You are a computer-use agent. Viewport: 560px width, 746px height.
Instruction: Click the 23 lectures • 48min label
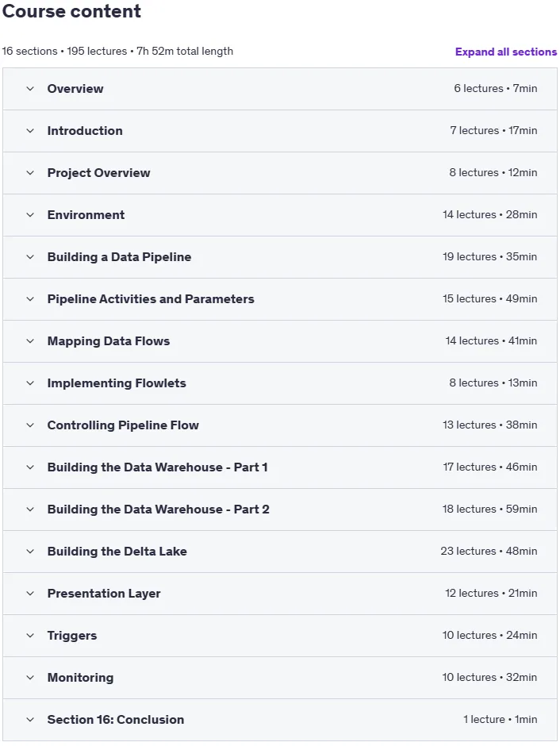pyautogui.click(x=489, y=551)
